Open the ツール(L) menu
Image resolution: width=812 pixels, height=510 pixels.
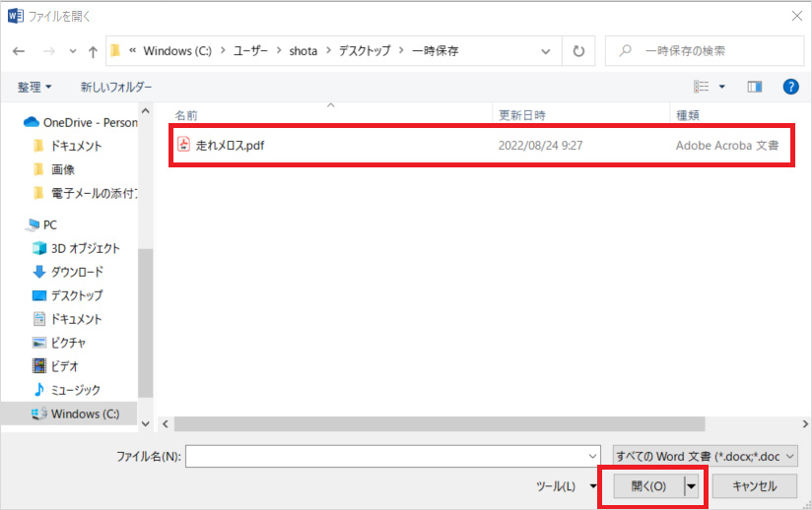[x=566, y=486]
